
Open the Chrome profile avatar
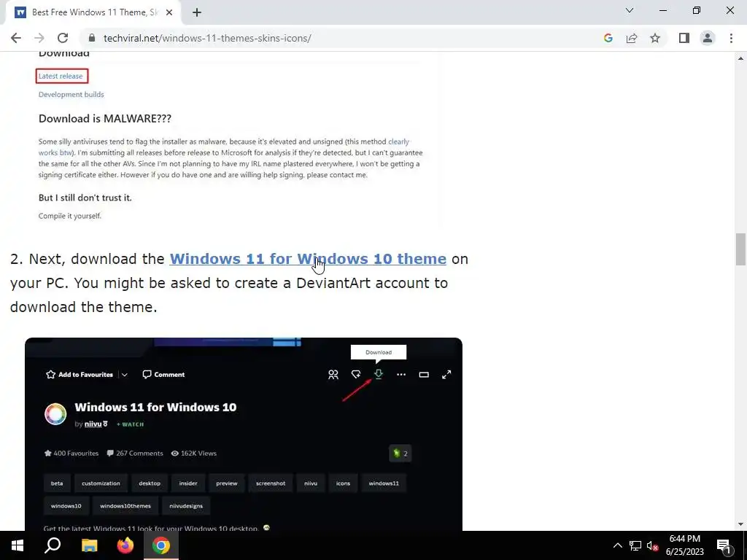tap(708, 38)
